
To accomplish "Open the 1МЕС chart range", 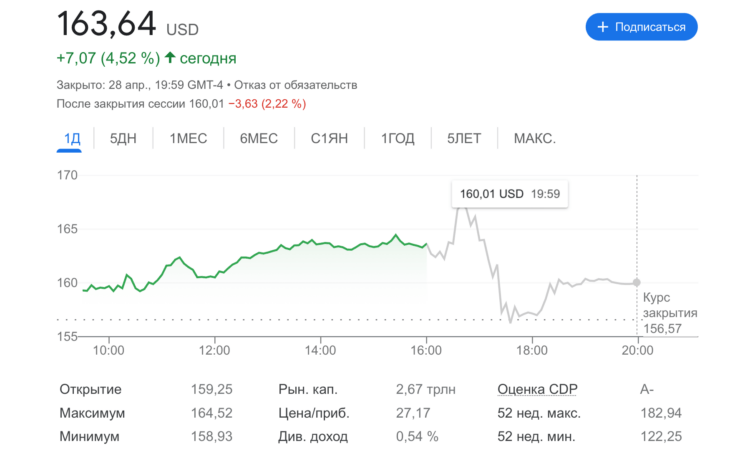I will click(188, 139).
